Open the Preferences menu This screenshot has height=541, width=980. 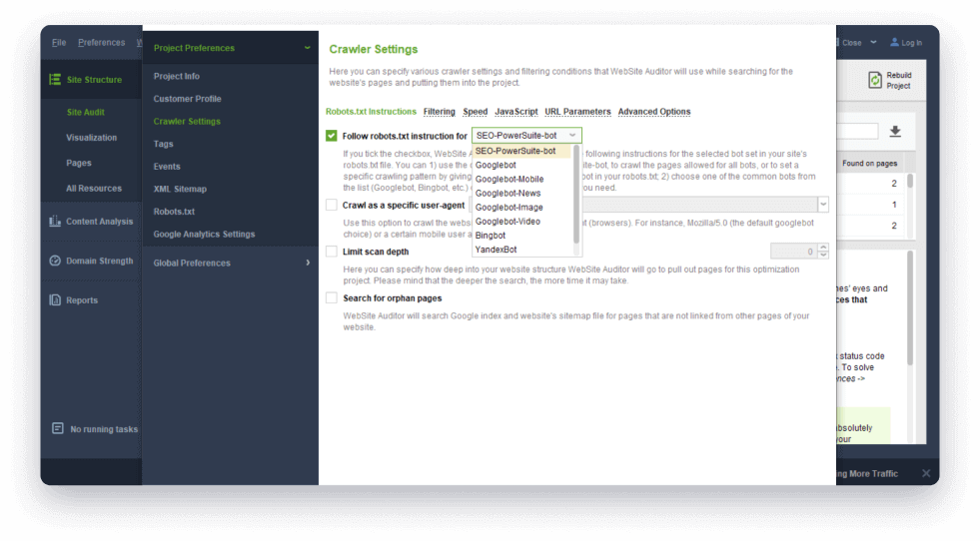101,43
